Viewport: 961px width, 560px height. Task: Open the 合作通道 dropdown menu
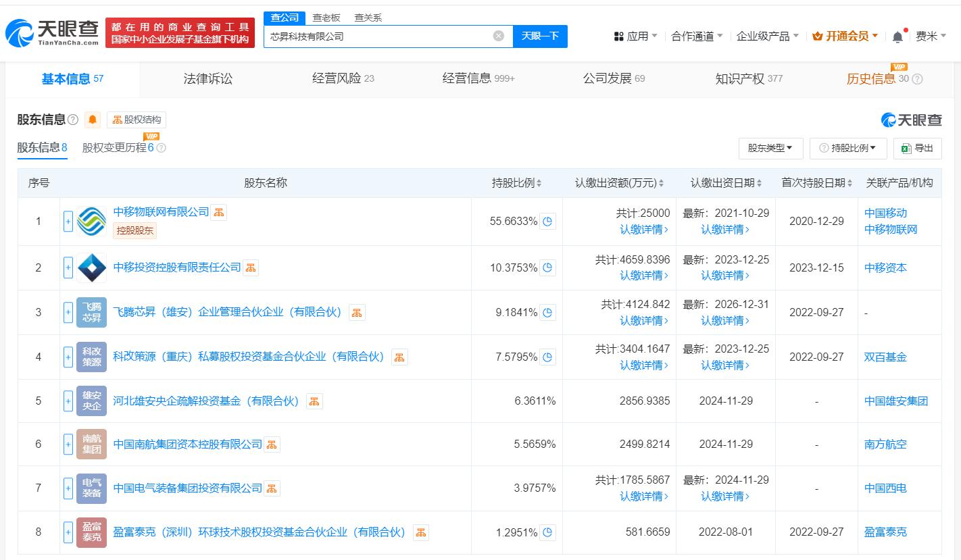point(697,36)
